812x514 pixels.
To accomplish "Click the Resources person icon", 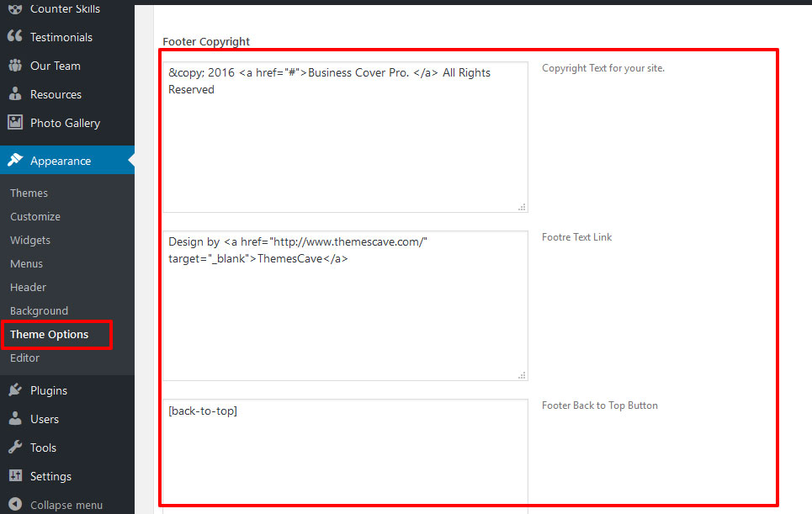I will pos(15,93).
